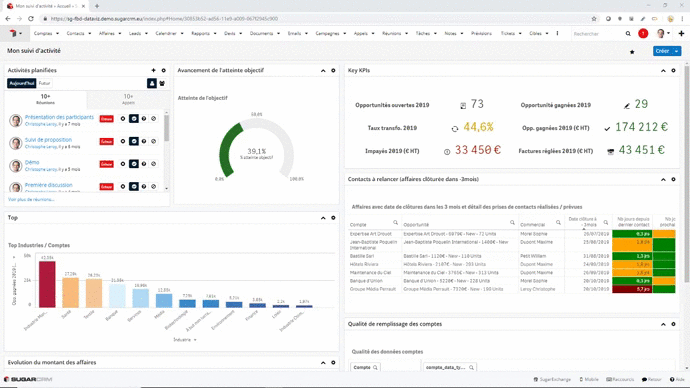Open the Prévisions module

481,33
